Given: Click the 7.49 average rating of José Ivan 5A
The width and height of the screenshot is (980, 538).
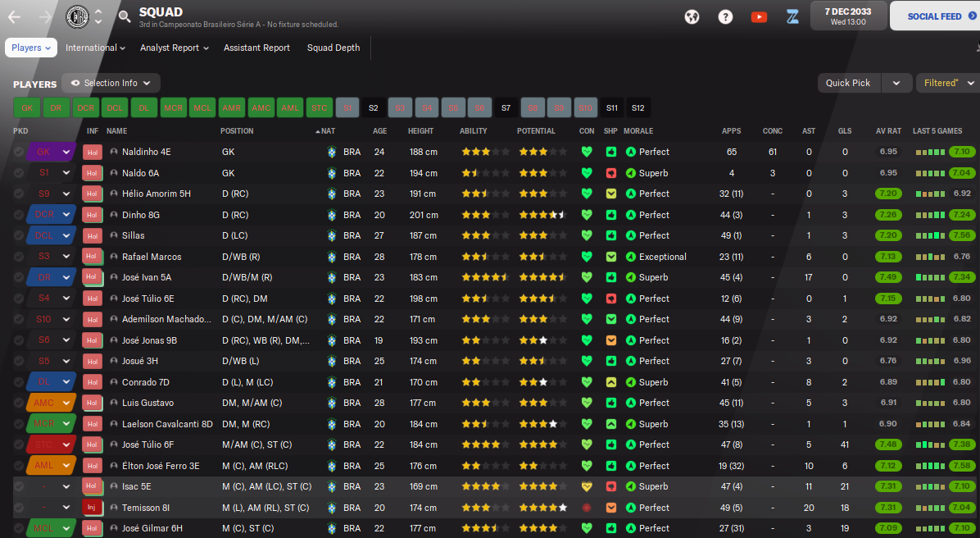Looking at the screenshot, I should click(888, 277).
